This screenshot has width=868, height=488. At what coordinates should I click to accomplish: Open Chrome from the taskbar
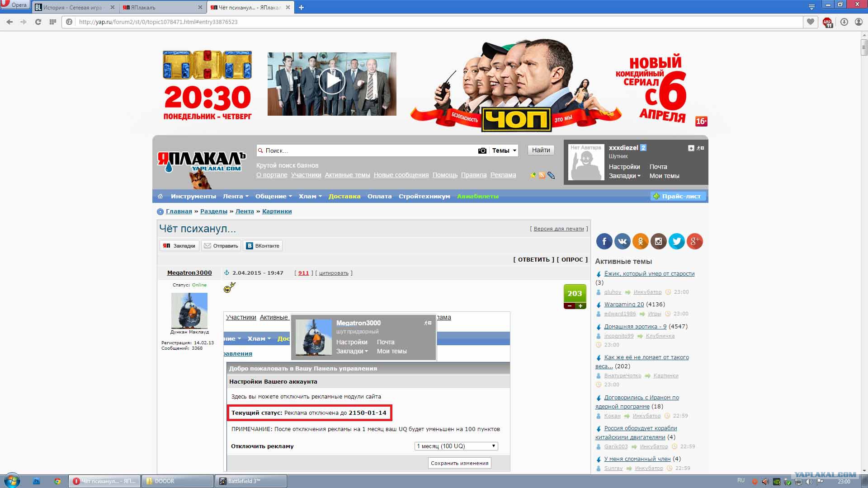57,481
